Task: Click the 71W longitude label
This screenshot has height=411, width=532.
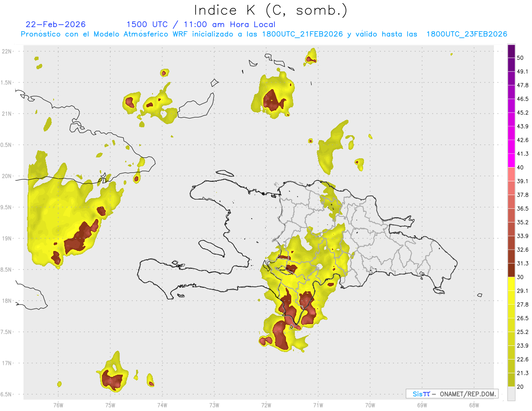Action: point(318,405)
